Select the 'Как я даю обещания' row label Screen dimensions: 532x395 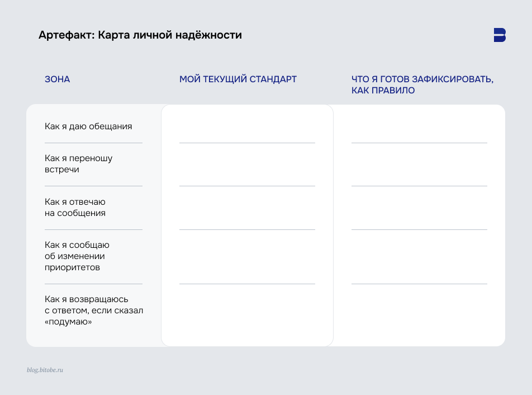[88, 126]
